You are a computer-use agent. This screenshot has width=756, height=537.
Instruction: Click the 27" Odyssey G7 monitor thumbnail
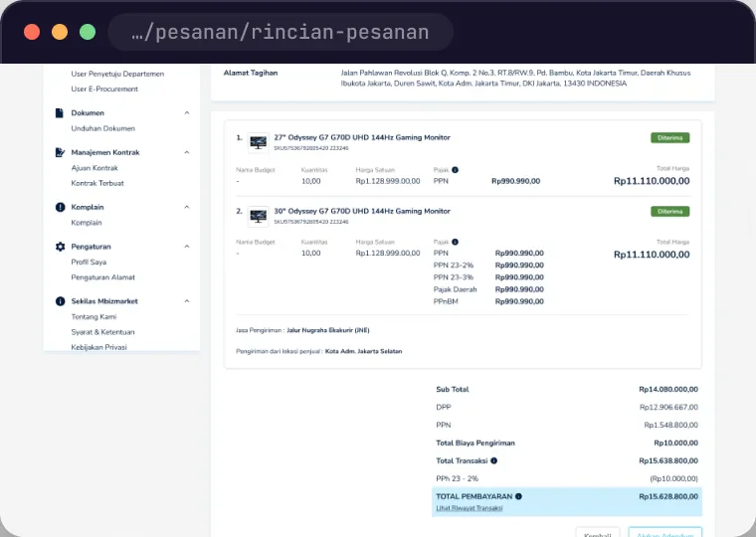(258, 142)
